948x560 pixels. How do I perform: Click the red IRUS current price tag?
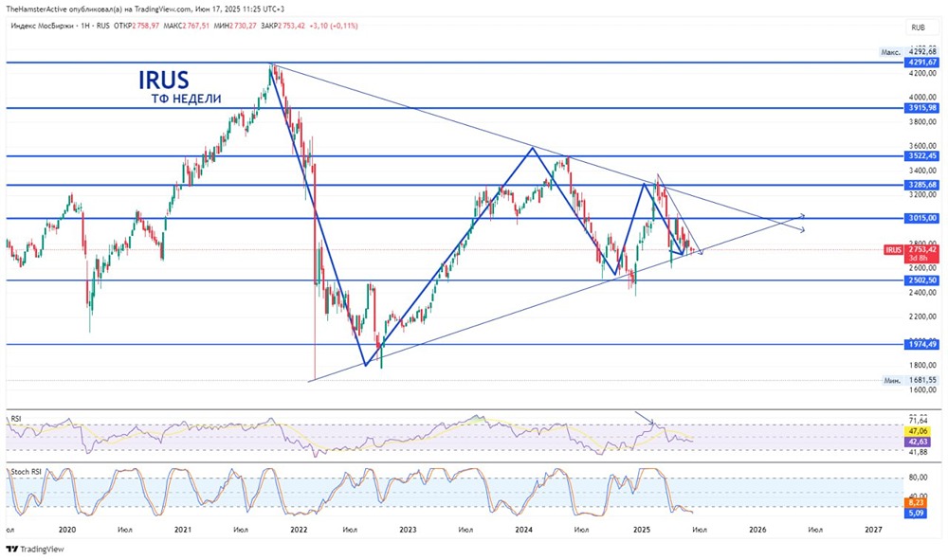click(x=894, y=250)
